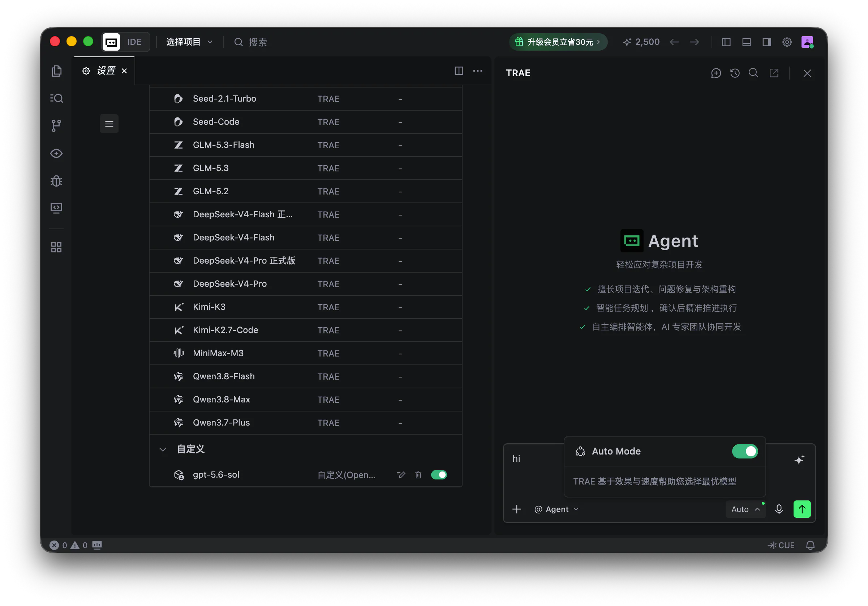Edit the gpt-5.6-sol custom model
This screenshot has width=868, height=606.
point(401,475)
